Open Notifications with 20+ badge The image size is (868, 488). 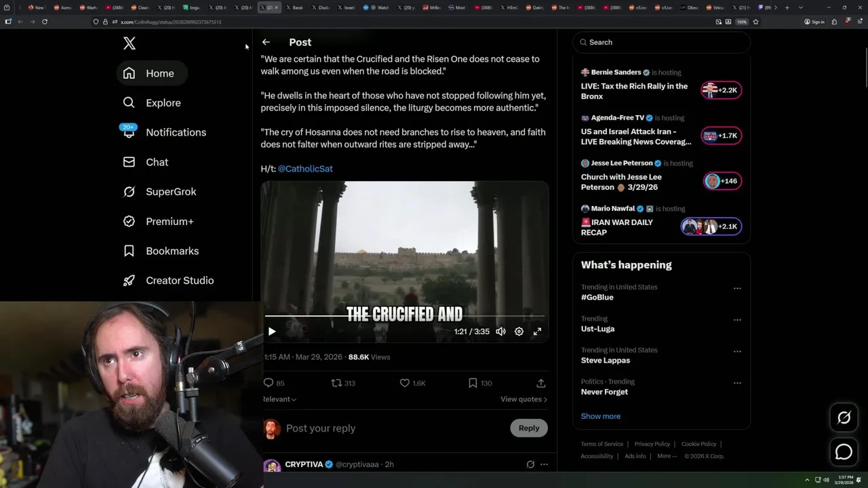pyautogui.click(x=164, y=132)
